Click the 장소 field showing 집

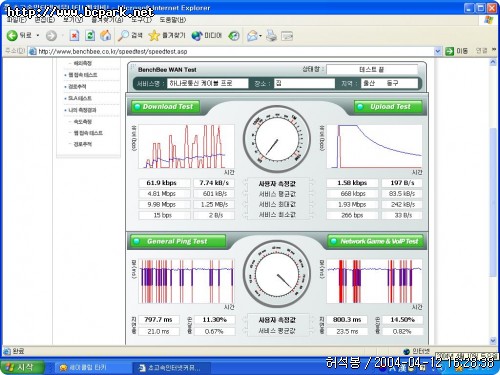[304, 83]
